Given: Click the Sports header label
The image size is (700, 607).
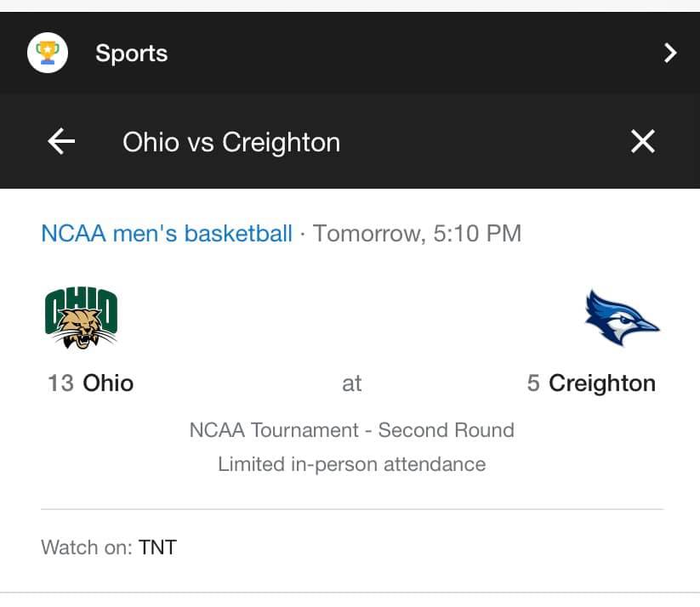Looking at the screenshot, I should tap(132, 54).
